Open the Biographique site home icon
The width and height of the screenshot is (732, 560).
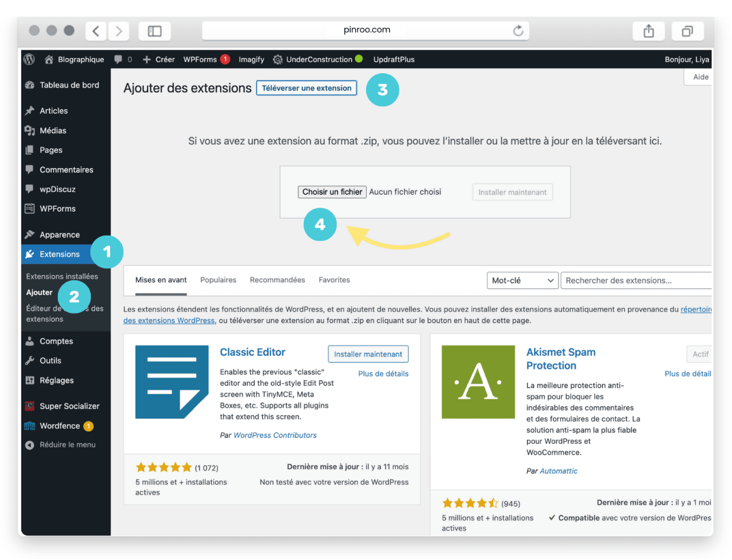point(49,59)
